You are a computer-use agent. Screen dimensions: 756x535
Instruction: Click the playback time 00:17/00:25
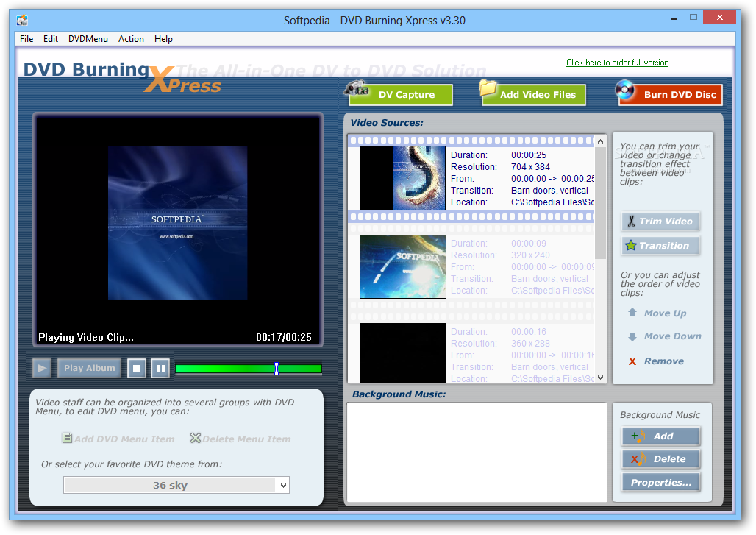point(284,337)
